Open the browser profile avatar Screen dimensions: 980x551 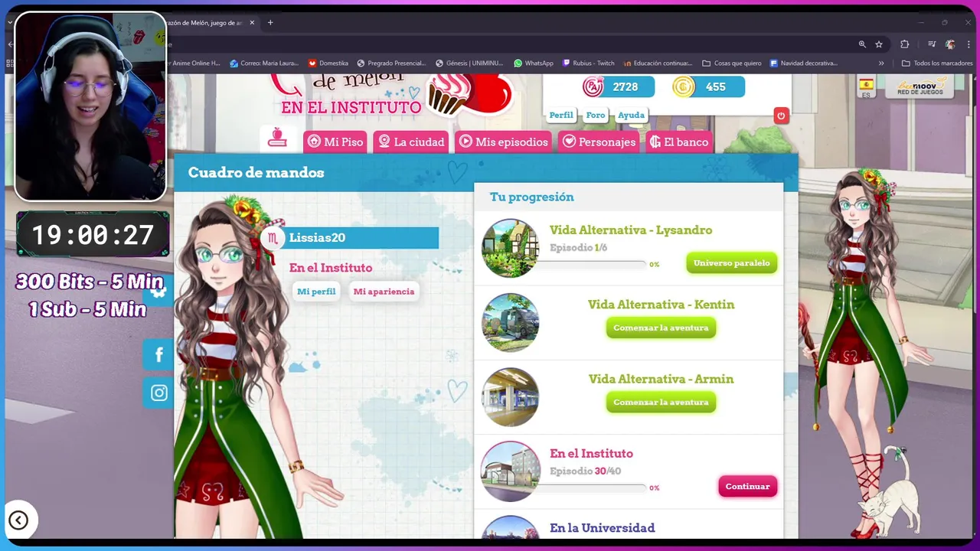coord(950,44)
